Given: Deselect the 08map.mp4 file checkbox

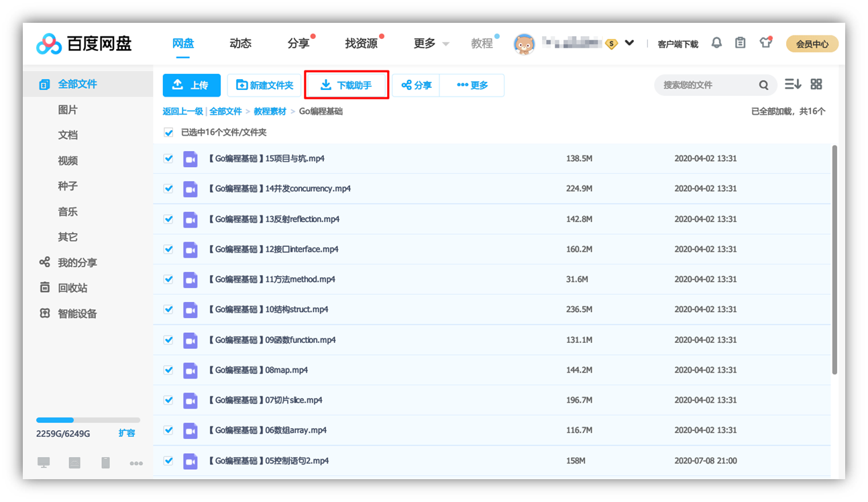Looking at the screenshot, I should coord(168,370).
